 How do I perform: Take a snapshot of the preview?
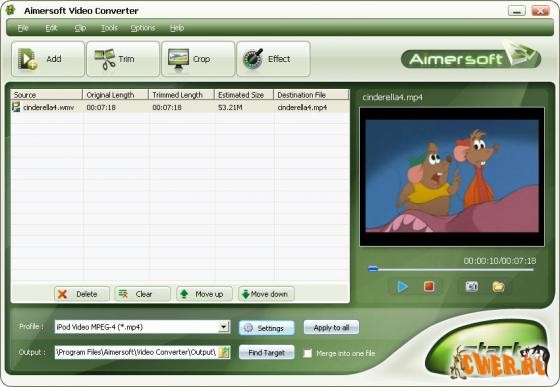coord(471,286)
